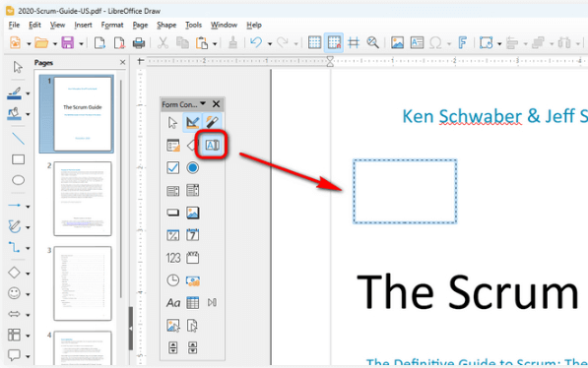This screenshot has width=588, height=368.
Task: Insert a List Box form control
Action: pos(173,190)
